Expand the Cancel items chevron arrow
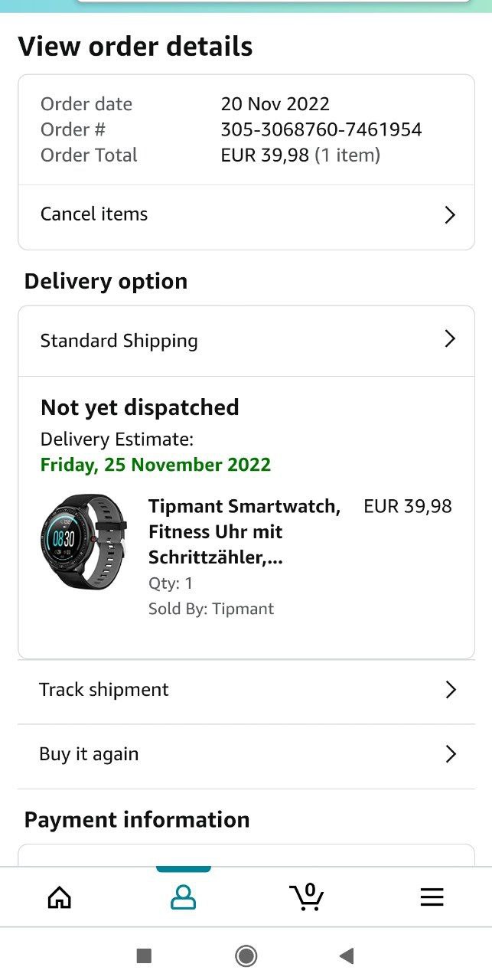Screen dimensions: 492x980 (x=450, y=214)
